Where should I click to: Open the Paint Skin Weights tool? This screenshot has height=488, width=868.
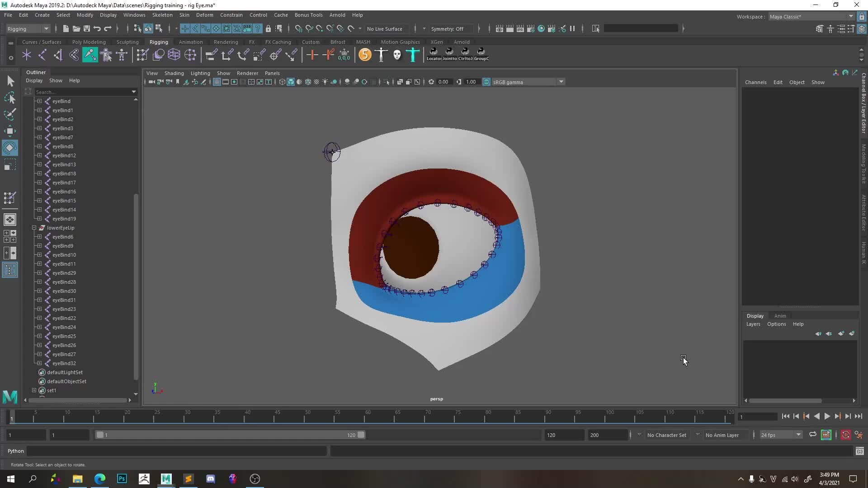click(x=90, y=55)
